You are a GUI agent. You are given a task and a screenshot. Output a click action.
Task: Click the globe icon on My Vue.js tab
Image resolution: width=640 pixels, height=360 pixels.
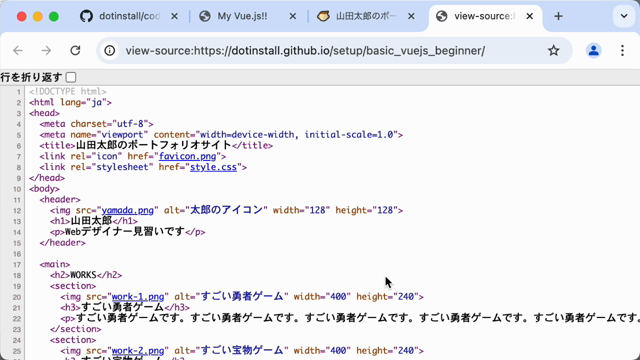(x=204, y=16)
